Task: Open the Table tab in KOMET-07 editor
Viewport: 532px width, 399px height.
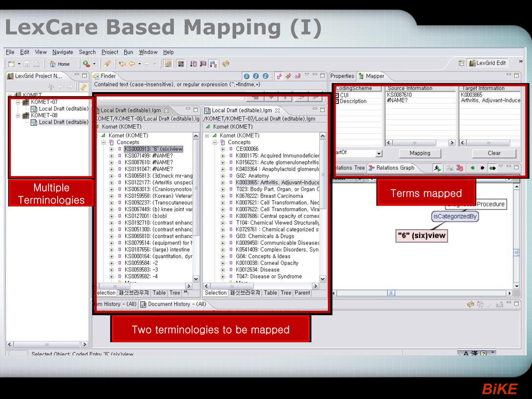Action: pos(270,293)
